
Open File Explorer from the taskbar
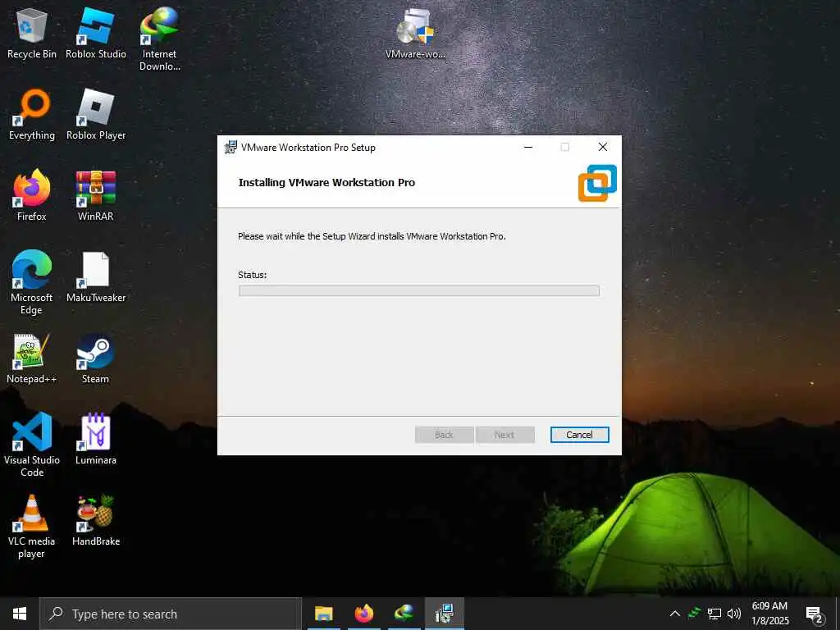coord(323,614)
